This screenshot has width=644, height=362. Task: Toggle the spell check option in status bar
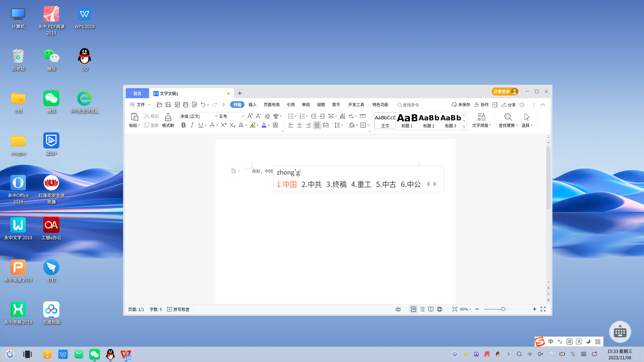coord(178,309)
